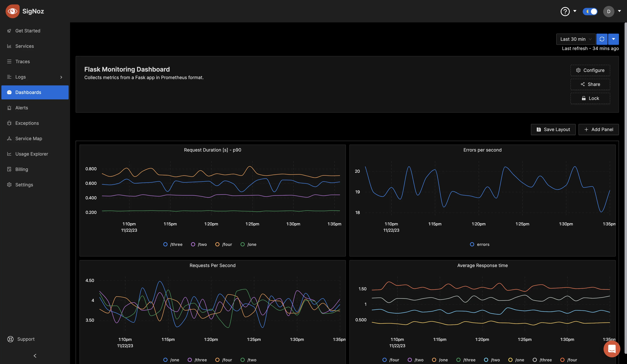Viewport: 627px width, 364px height.
Task: Click the yellow /one legend in Average Response time
Action: tap(516, 360)
